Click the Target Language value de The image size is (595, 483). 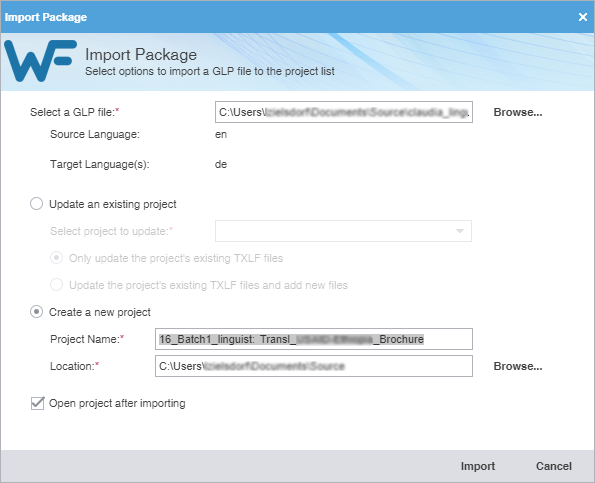point(221,164)
